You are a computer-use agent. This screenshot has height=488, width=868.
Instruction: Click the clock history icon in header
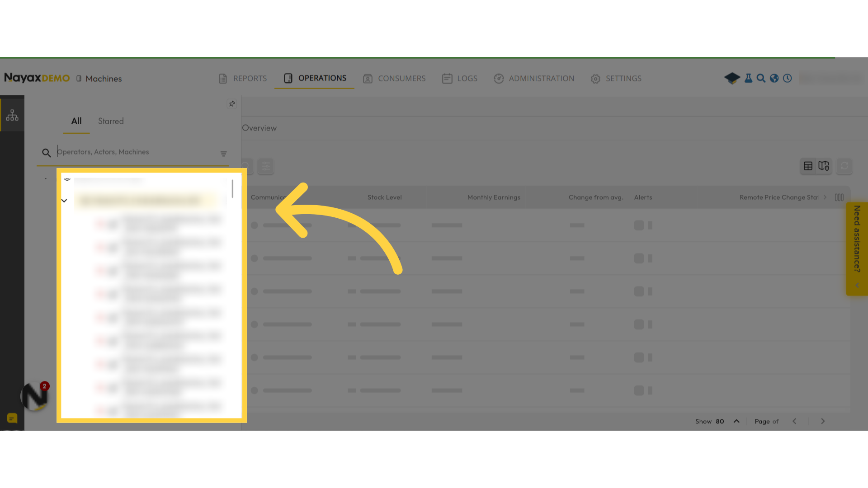788,78
